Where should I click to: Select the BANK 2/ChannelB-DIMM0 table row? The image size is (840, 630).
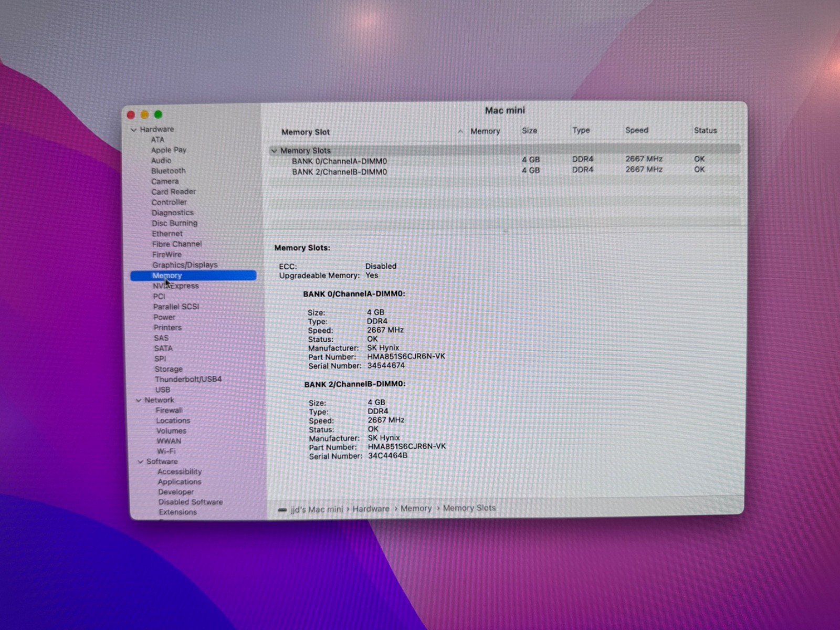click(x=505, y=171)
